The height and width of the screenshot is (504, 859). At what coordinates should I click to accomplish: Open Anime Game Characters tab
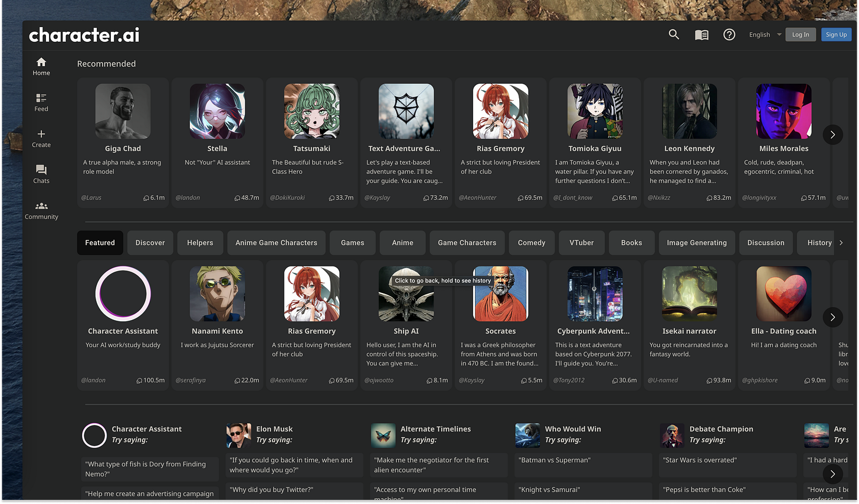(x=276, y=243)
